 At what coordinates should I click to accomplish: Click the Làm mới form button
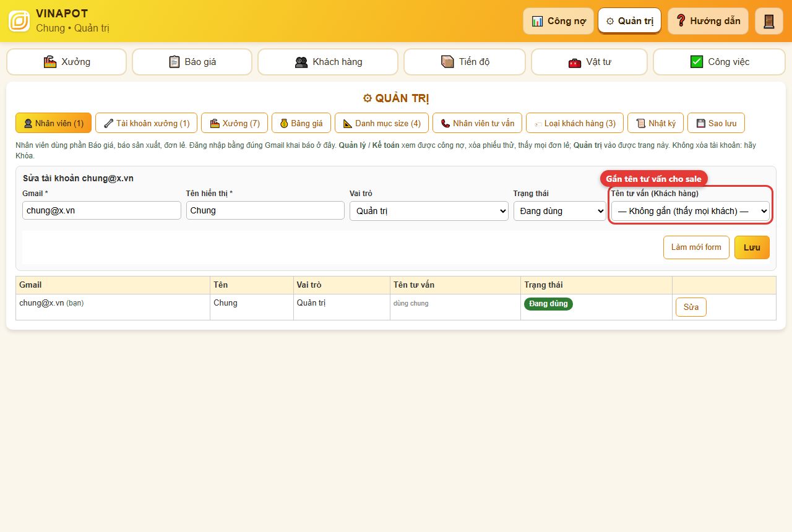[x=696, y=247]
